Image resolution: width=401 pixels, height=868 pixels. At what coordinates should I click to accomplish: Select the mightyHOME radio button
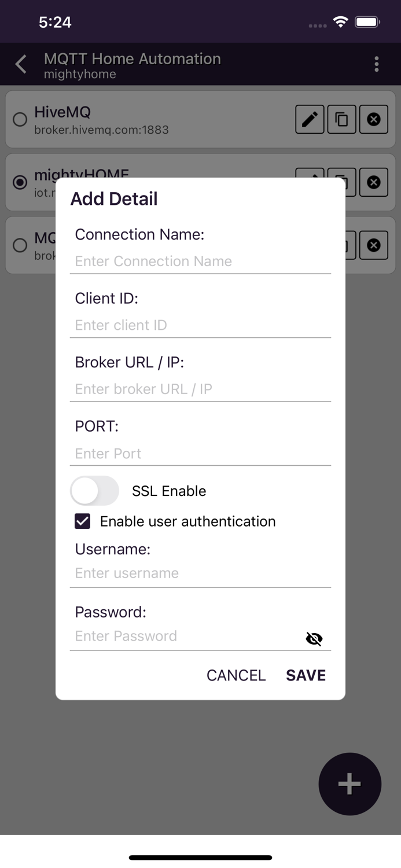coord(20,182)
